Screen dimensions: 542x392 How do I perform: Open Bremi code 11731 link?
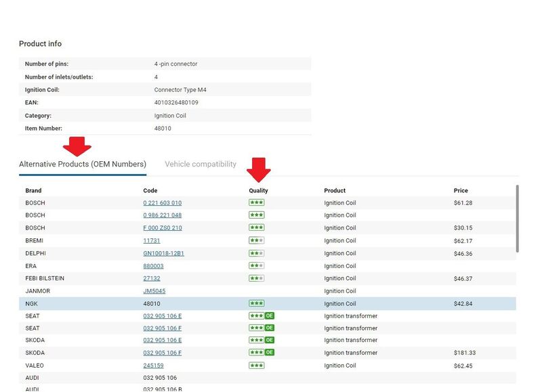pos(151,241)
